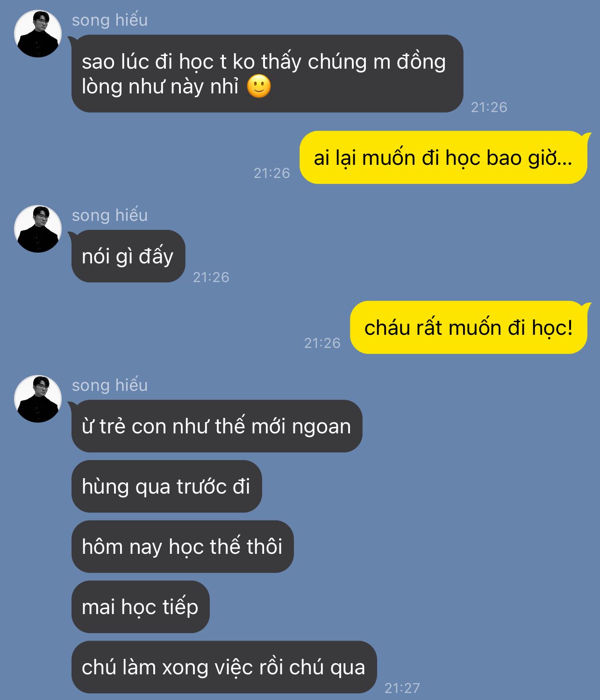This screenshot has width=600, height=700.
Task: Select yellow bubble 'ai lại muốn đi học bao giờ...'
Action: click(443, 157)
